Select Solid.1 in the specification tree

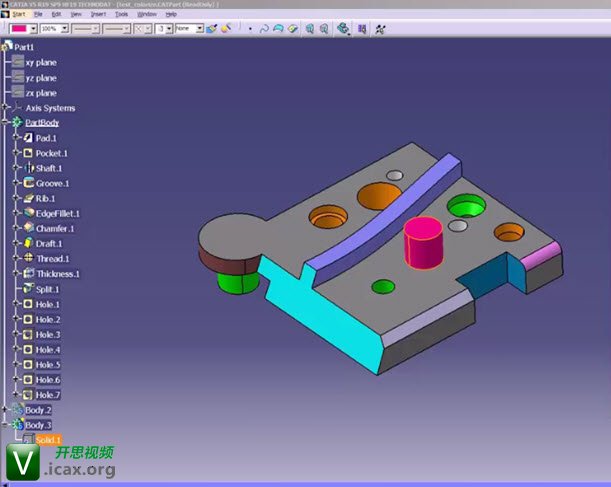[48, 440]
